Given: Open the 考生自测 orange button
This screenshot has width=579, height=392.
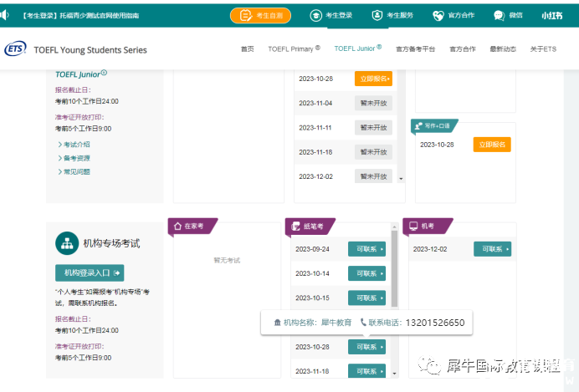Looking at the screenshot, I should point(260,16).
